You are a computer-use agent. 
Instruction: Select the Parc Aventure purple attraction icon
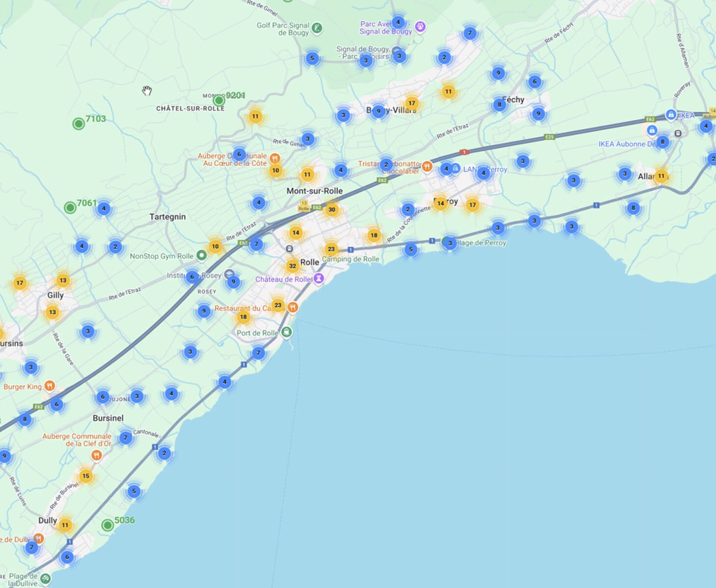pyautogui.click(x=420, y=27)
